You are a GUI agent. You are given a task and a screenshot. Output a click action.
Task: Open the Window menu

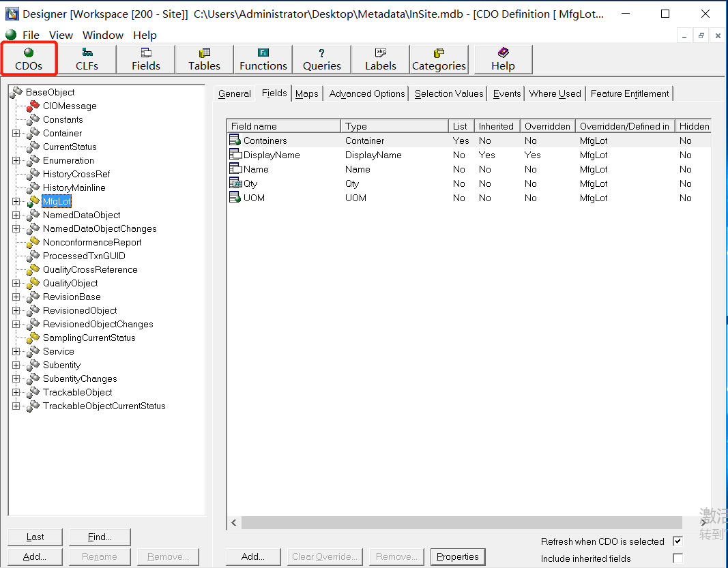click(103, 35)
